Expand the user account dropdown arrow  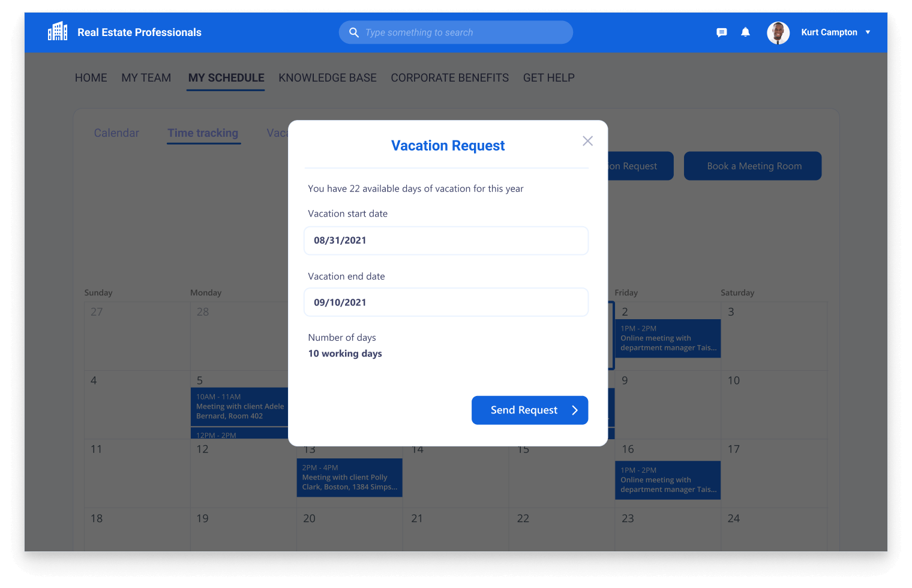[x=868, y=32]
